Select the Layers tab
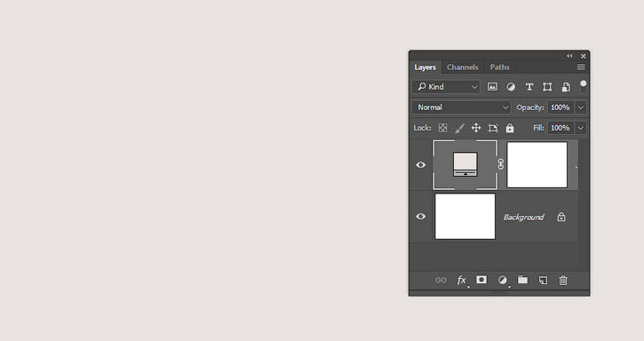This screenshot has height=341, width=644. point(425,67)
